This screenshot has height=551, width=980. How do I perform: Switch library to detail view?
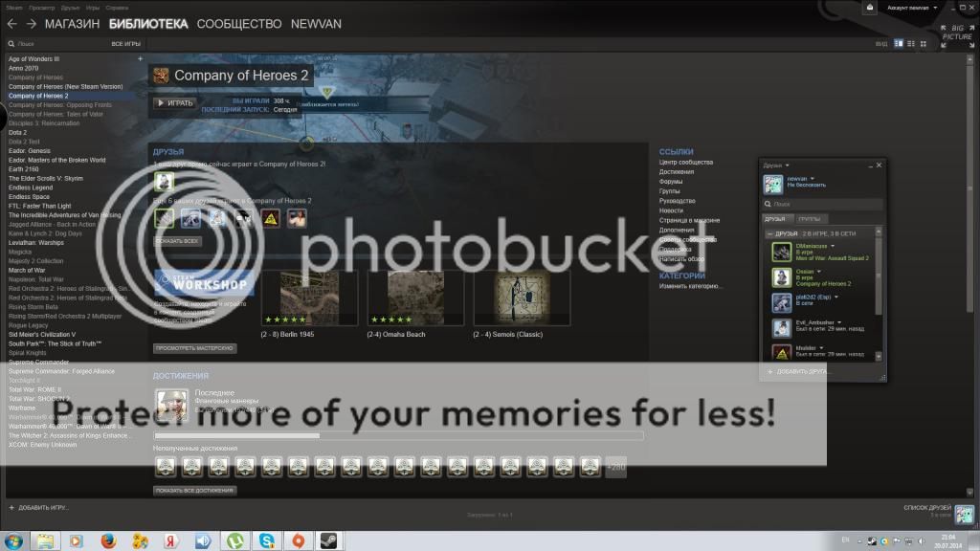[x=899, y=44]
